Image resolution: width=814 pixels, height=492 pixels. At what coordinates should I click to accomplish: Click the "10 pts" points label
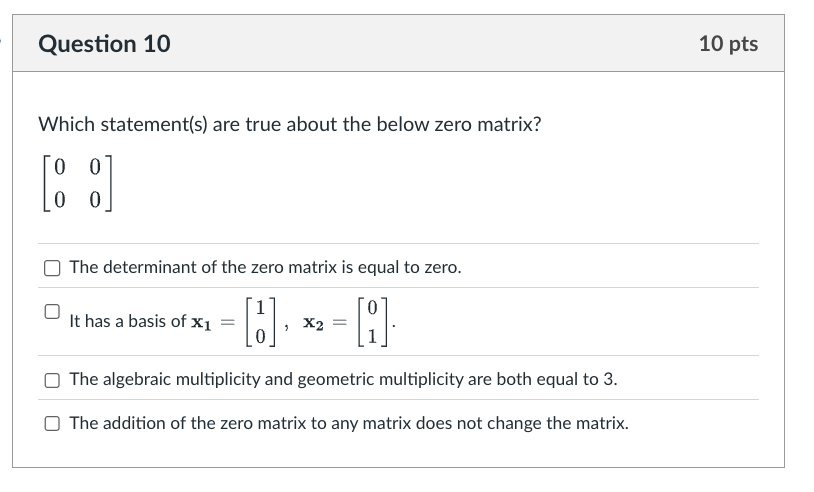[728, 44]
